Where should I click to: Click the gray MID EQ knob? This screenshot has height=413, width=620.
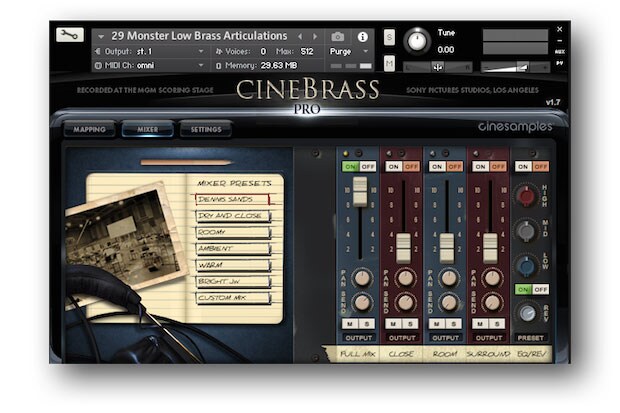pyautogui.click(x=526, y=231)
